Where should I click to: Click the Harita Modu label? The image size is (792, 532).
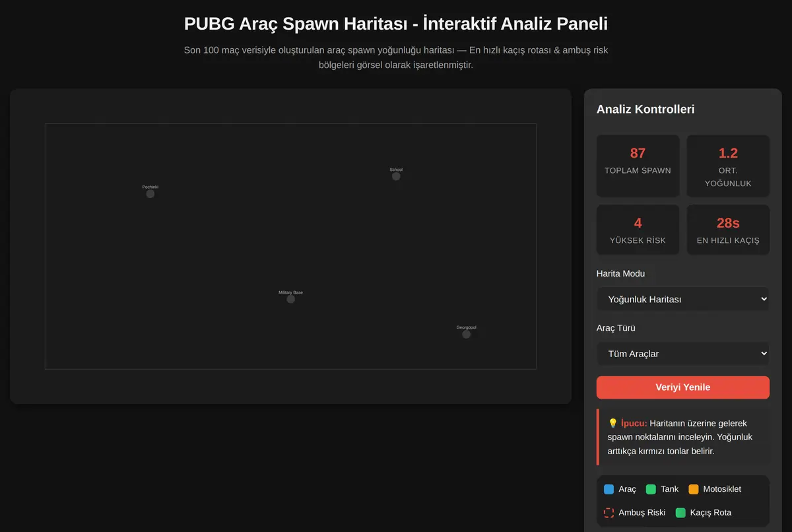pyautogui.click(x=620, y=273)
